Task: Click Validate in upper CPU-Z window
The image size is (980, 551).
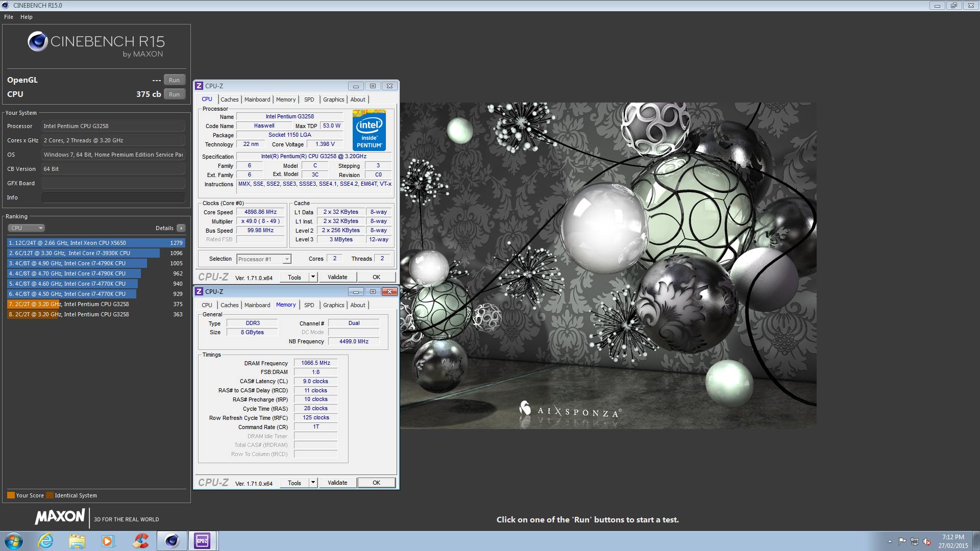Action: pyautogui.click(x=337, y=278)
